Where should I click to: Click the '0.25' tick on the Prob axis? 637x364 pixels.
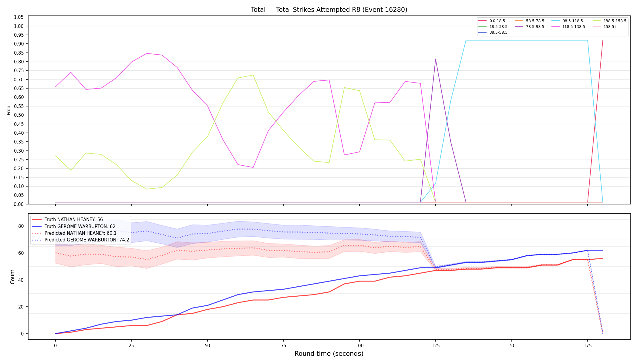click(x=19, y=160)
